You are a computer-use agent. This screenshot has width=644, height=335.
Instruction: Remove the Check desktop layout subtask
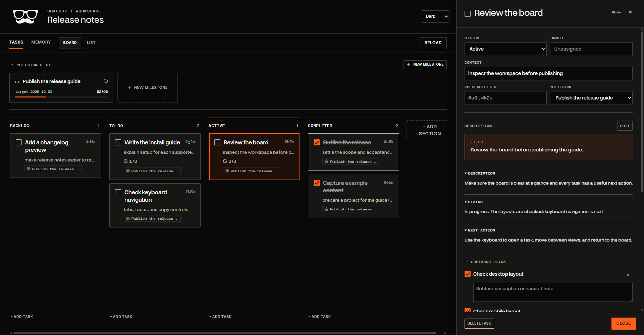(x=628, y=275)
